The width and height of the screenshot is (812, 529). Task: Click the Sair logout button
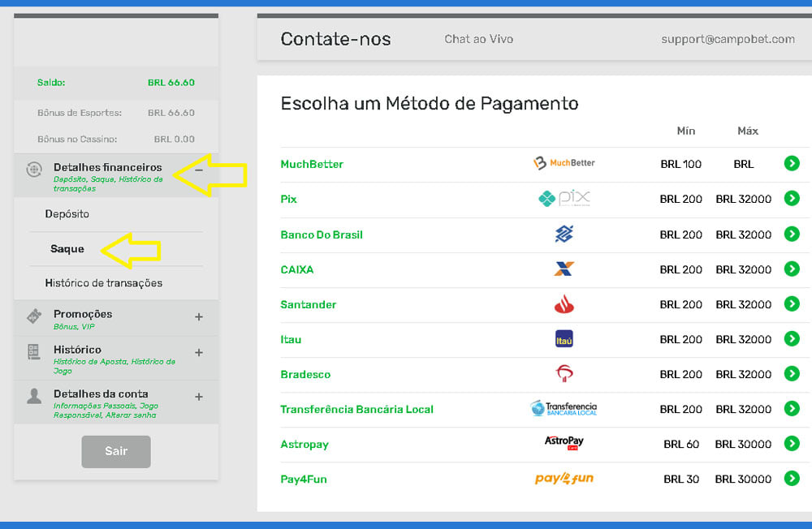[x=116, y=451]
